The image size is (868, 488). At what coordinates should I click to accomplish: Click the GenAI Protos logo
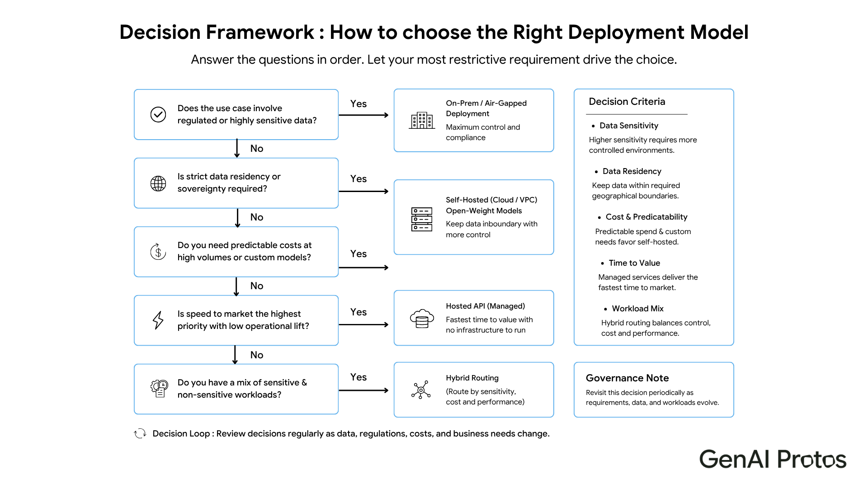pyautogui.click(x=773, y=459)
